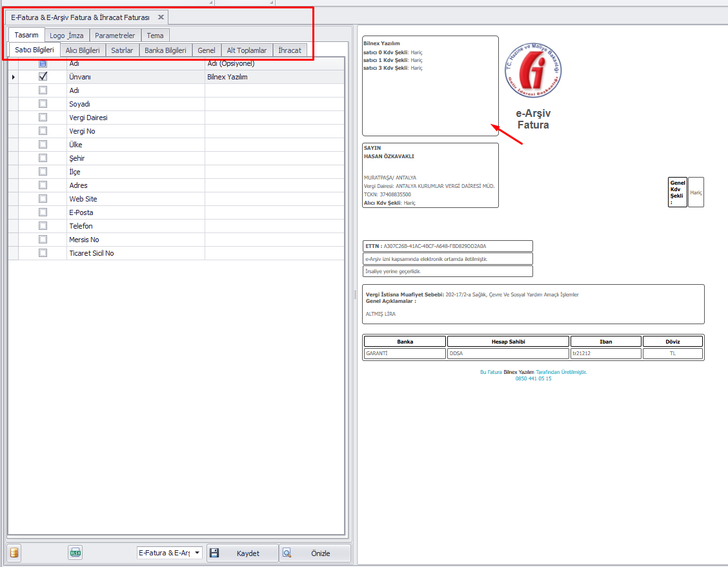Check the E-Posta checkbox
728x567 pixels.
pos(43,212)
